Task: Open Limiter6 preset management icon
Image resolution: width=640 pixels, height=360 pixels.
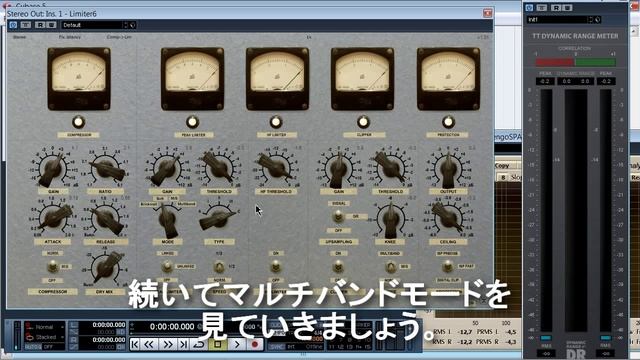Action: 133,25
